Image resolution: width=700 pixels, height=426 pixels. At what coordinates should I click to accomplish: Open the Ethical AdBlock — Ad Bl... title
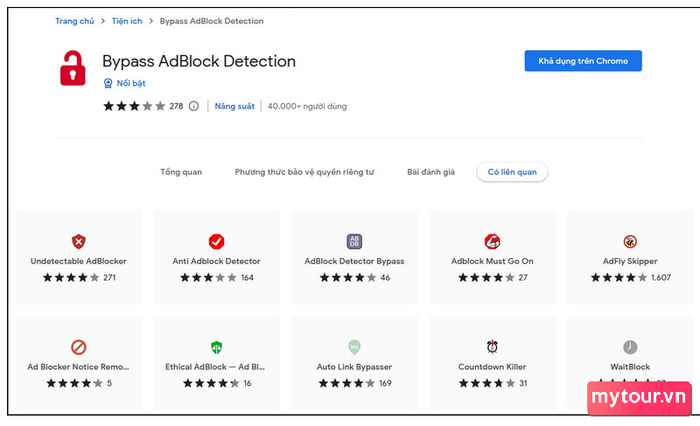[x=215, y=367]
